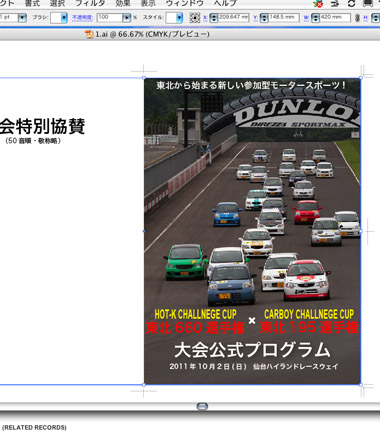Open the フィルタ menu
380x434 pixels.
tap(90, 3)
